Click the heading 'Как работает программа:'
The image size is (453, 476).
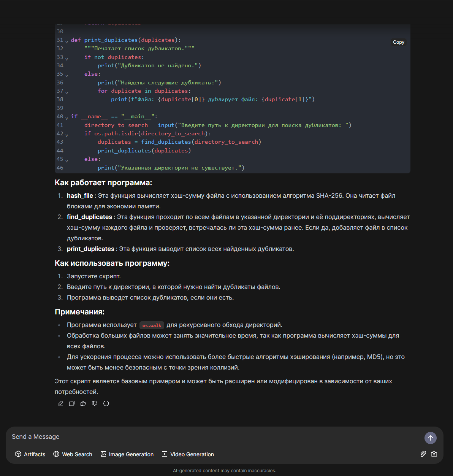(x=103, y=182)
